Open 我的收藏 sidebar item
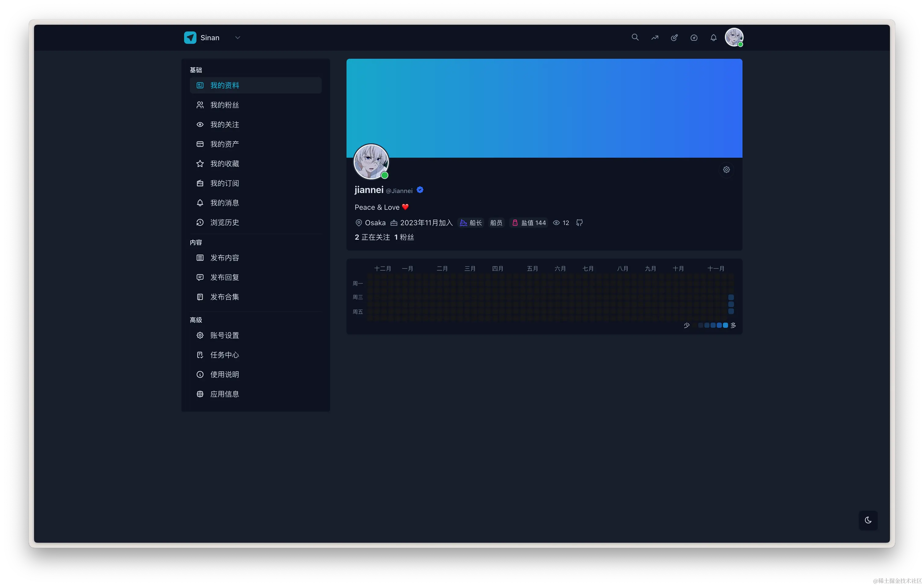924x586 pixels. [225, 164]
